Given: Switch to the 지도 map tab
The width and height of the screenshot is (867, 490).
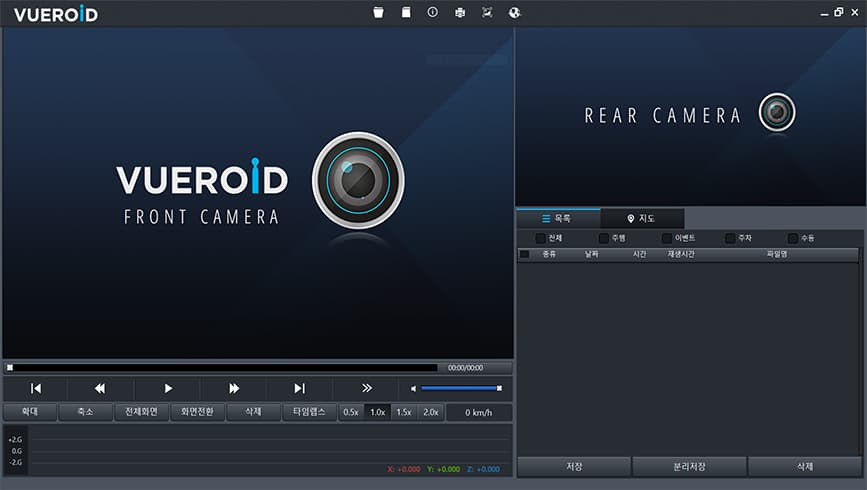Looking at the screenshot, I should pyautogui.click(x=642, y=218).
